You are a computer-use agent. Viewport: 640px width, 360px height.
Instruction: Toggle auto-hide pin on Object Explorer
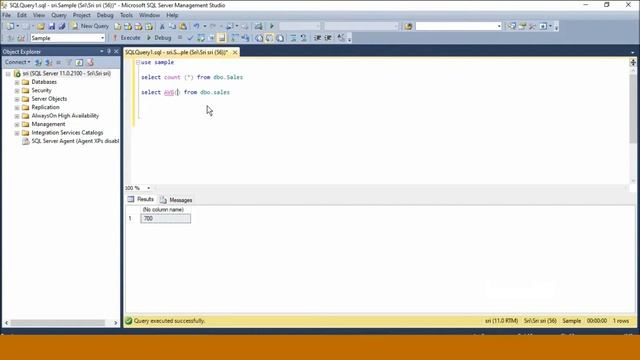(x=109, y=51)
